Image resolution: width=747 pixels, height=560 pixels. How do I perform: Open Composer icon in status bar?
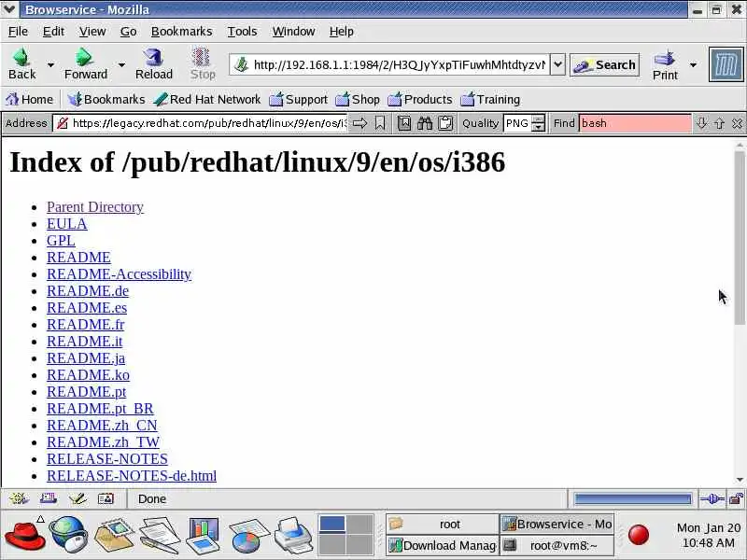(78, 498)
